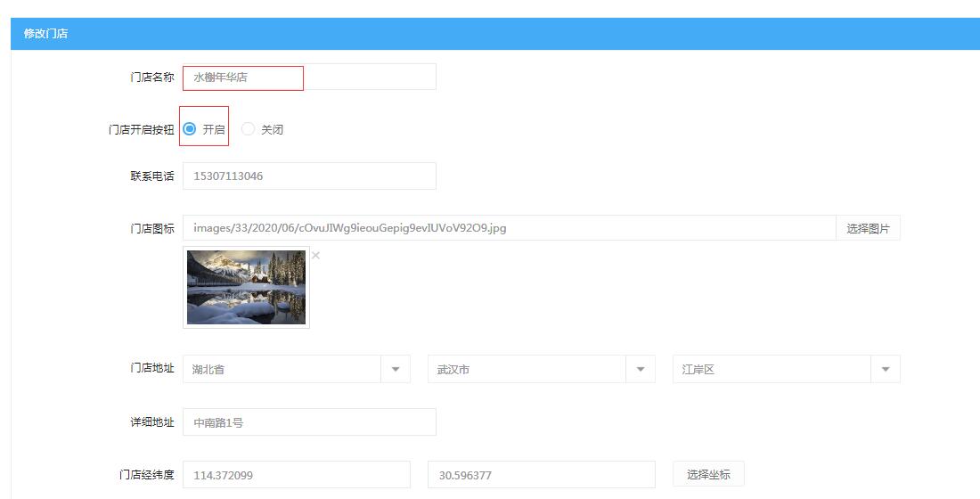Screen dimensions: 980x499
Task: Click the 修改门店 header title
Action: point(45,34)
